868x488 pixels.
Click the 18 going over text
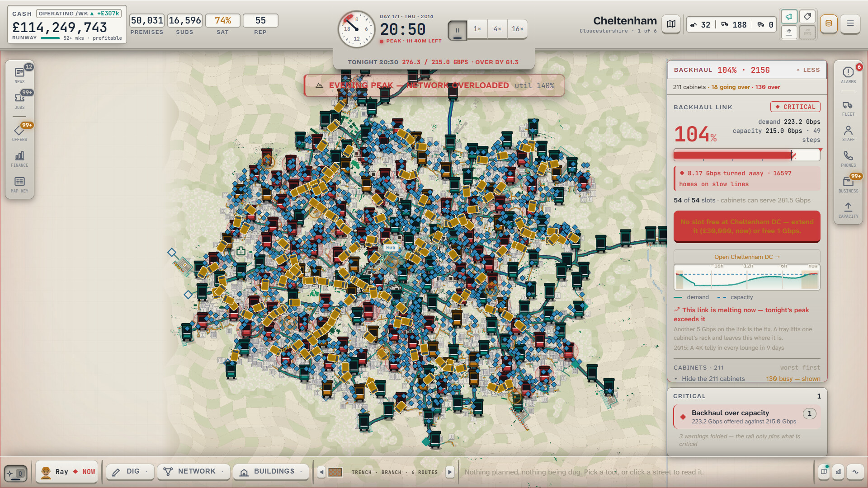point(731,87)
